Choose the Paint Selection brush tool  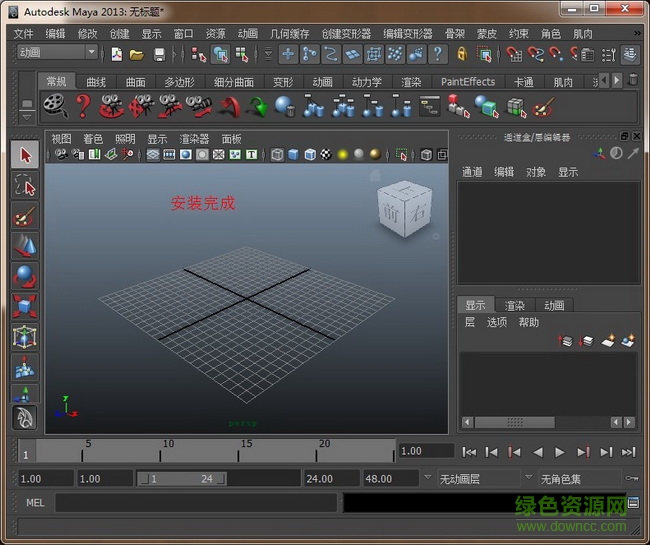(x=24, y=216)
